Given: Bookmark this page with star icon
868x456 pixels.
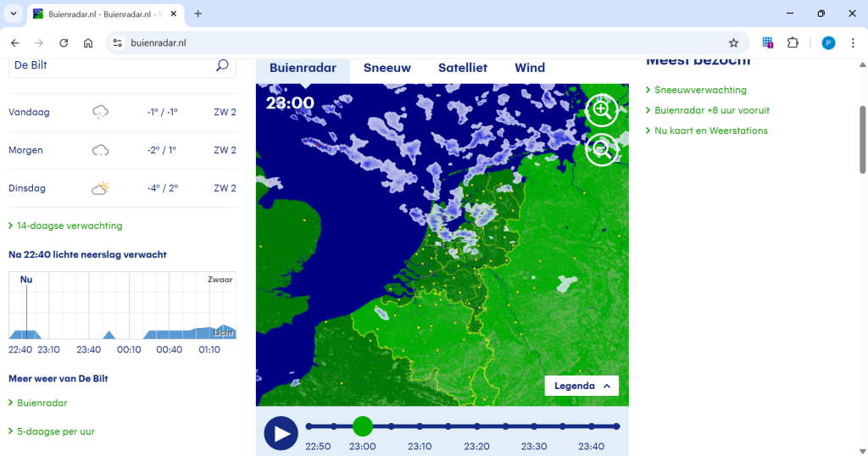Looking at the screenshot, I should (733, 42).
